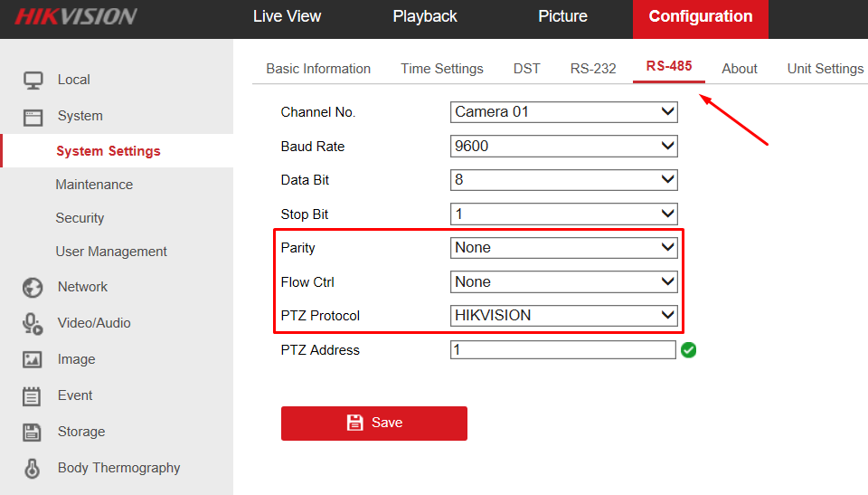Screen dimensions: 868x495
Task: Open the Maintenance sidebar link
Action: 94,185
